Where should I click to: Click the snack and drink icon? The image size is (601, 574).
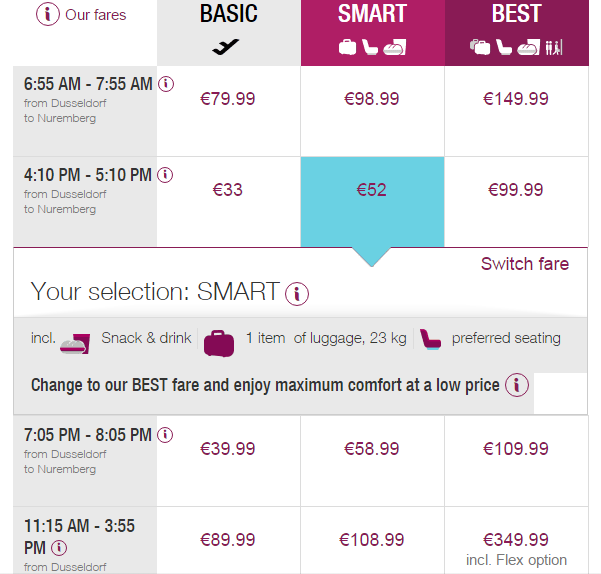tap(77, 341)
